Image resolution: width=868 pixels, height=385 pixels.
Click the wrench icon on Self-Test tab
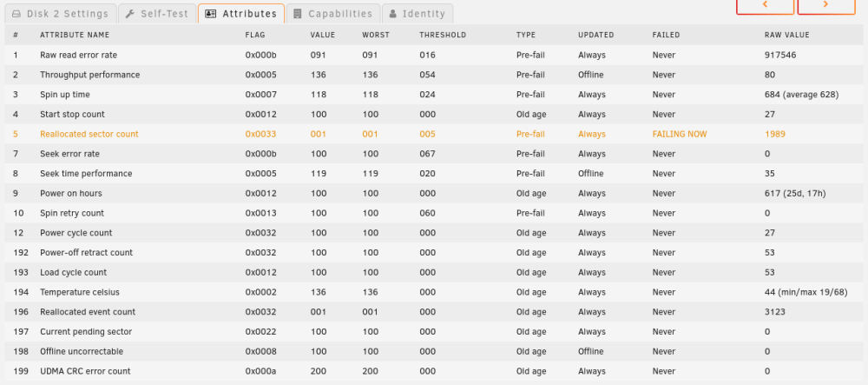(130, 14)
